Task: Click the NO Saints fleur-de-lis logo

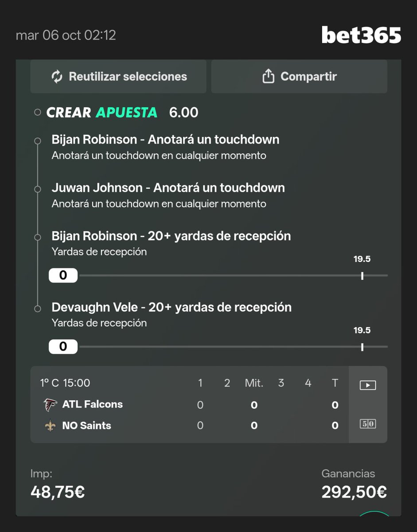Action: click(x=51, y=426)
